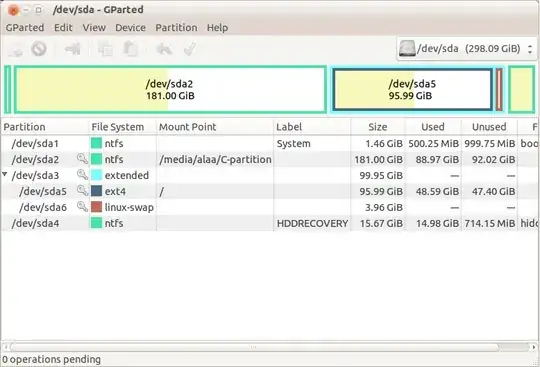
Task: Click the key icon beside /dev/sda6
Action: tap(82, 207)
